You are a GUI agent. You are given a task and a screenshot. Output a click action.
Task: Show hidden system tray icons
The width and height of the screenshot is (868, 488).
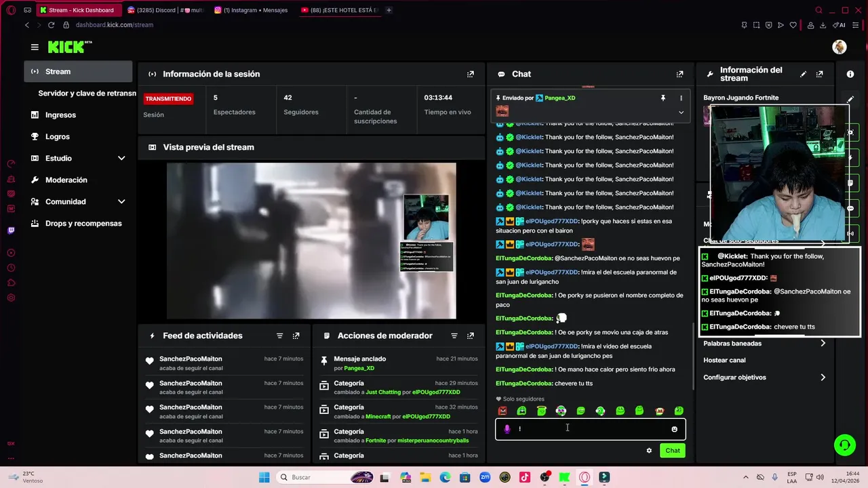[747, 477]
